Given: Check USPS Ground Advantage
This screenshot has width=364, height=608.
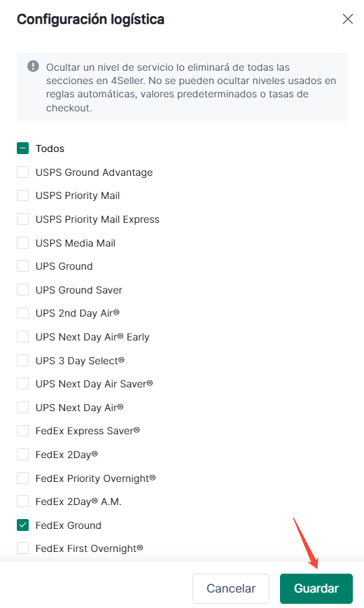Looking at the screenshot, I should pyautogui.click(x=23, y=172).
